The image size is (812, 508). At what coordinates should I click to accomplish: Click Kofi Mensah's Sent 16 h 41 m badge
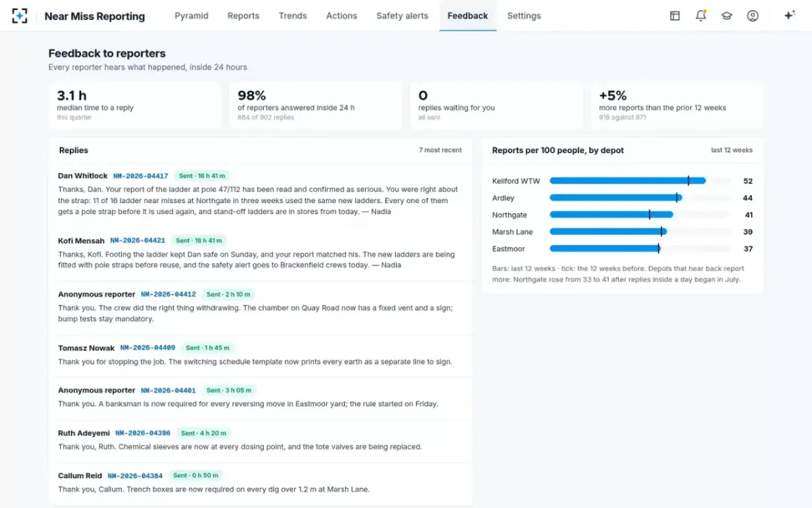click(x=199, y=240)
